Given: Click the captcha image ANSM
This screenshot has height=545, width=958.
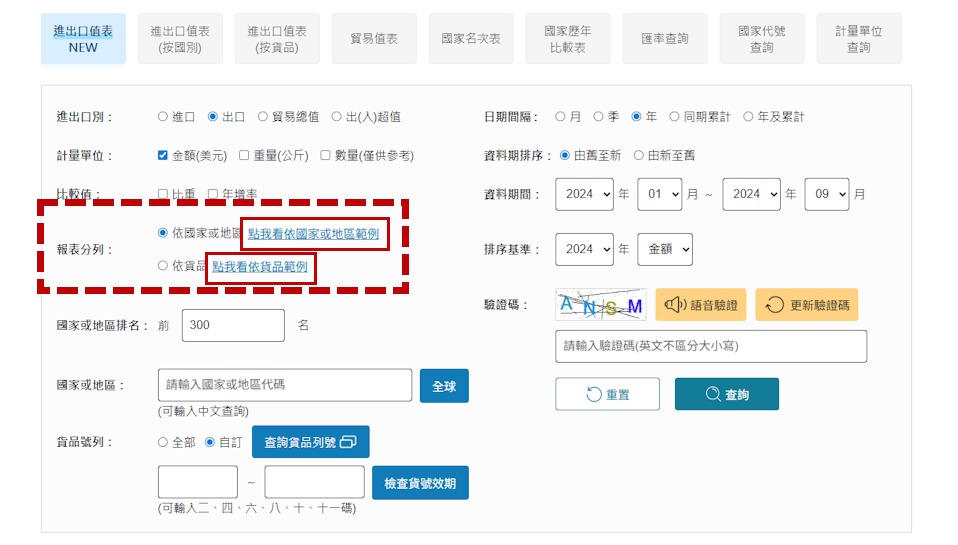Looking at the screenshot, I should pos(601,304).
